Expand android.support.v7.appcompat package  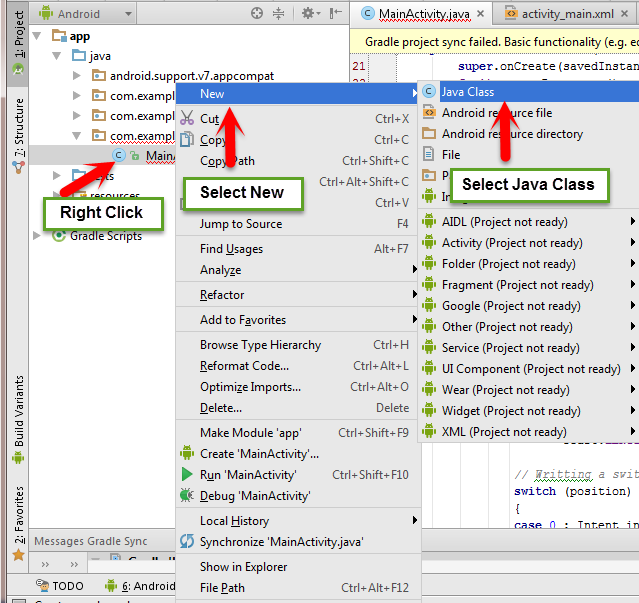[76, 76]
